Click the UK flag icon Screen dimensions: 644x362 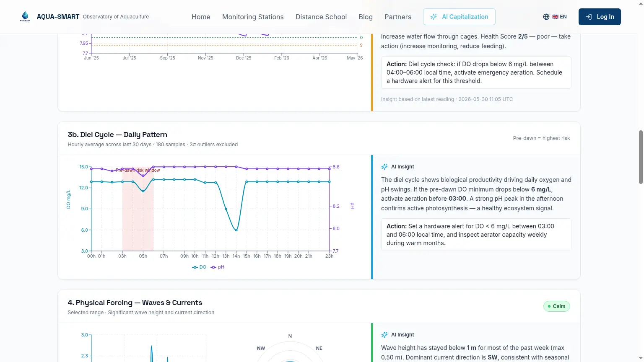(555, 17)
